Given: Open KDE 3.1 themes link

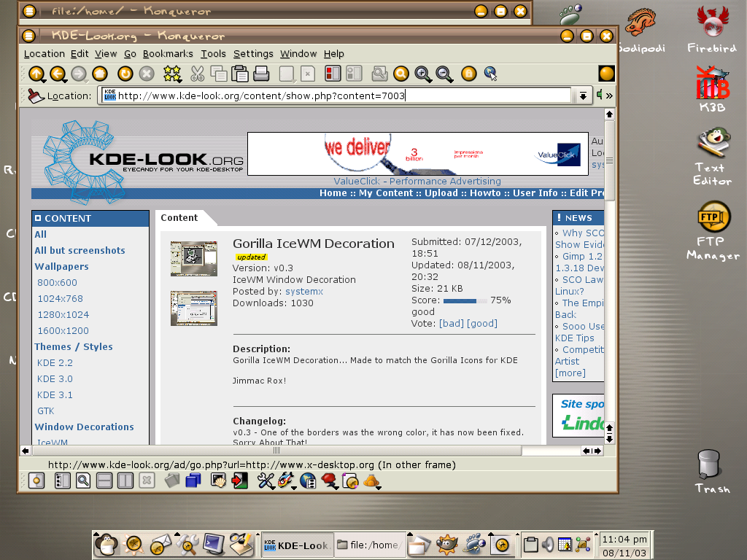Looking at the screenshot, I should click(x=55, y=394).
